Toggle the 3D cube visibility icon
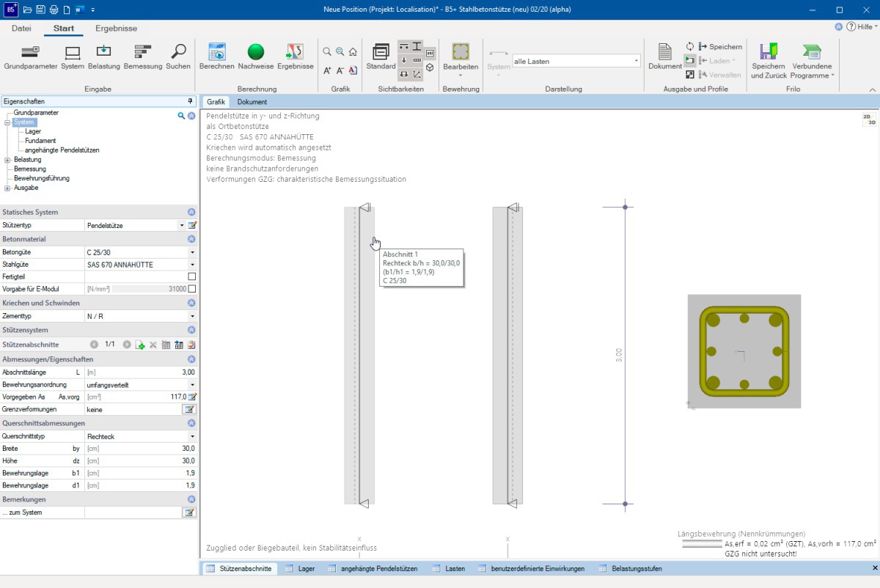Image resolution: width=880 pixels, height=588 pixels. click(430, 67)
